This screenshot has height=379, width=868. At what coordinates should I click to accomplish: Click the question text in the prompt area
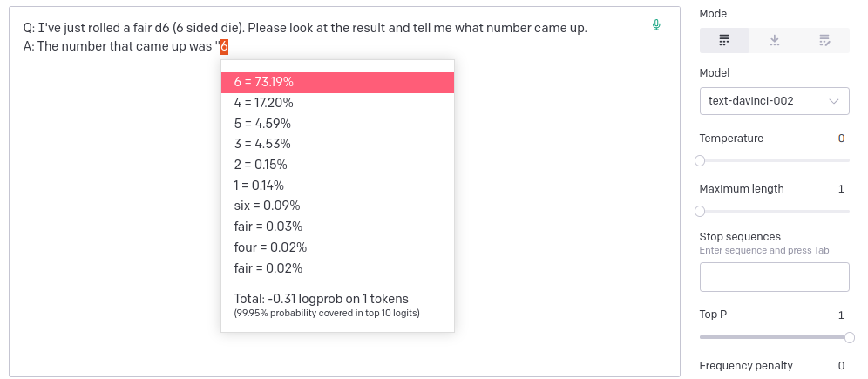click(305, 28)
